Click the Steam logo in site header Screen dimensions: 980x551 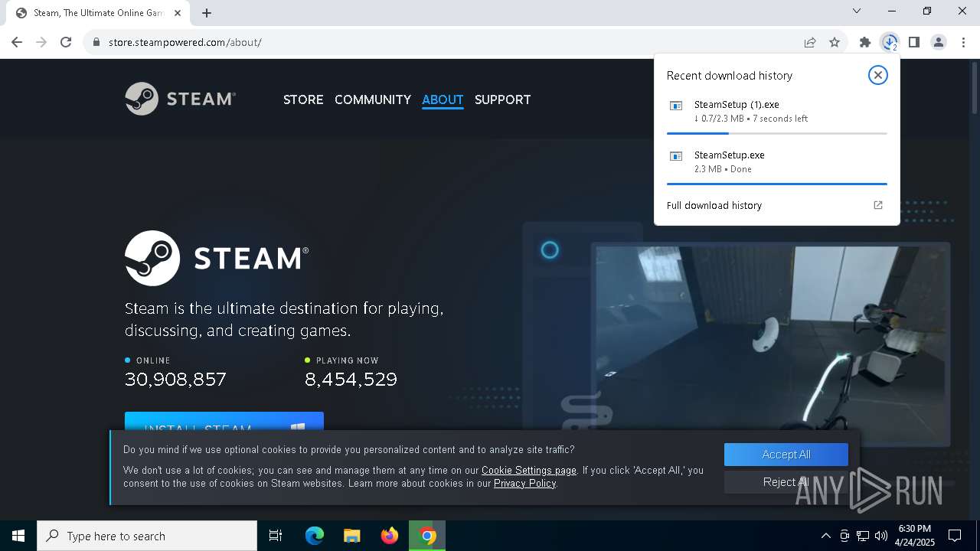click(180, 99)
